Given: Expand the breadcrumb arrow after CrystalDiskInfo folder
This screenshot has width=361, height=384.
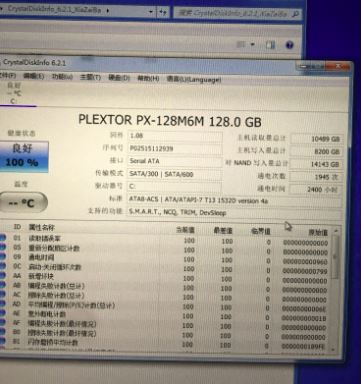Looking at the screenshot, I should click(x=108, y=10).
